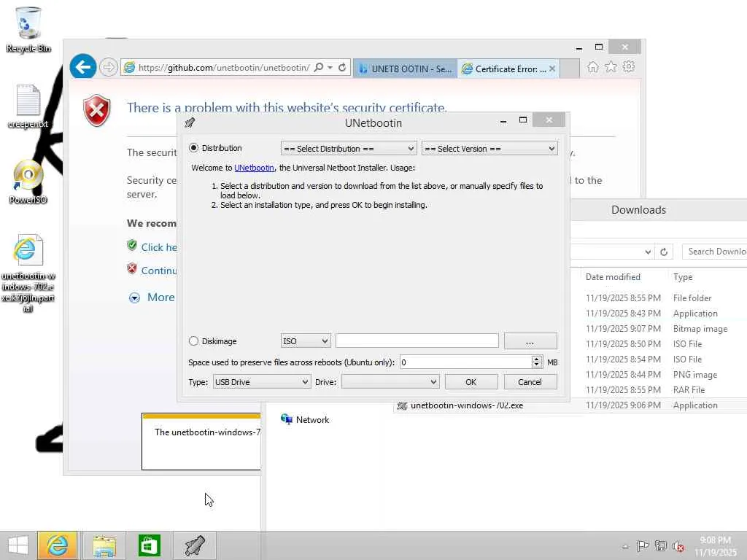Sort by Date modified column
The image size is (747, 560).
point(613,277)
